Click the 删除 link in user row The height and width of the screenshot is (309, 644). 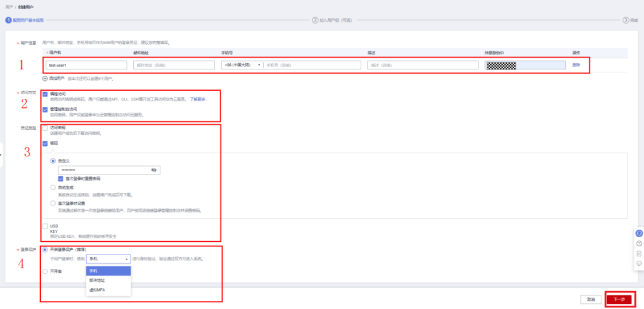point(576,65)
